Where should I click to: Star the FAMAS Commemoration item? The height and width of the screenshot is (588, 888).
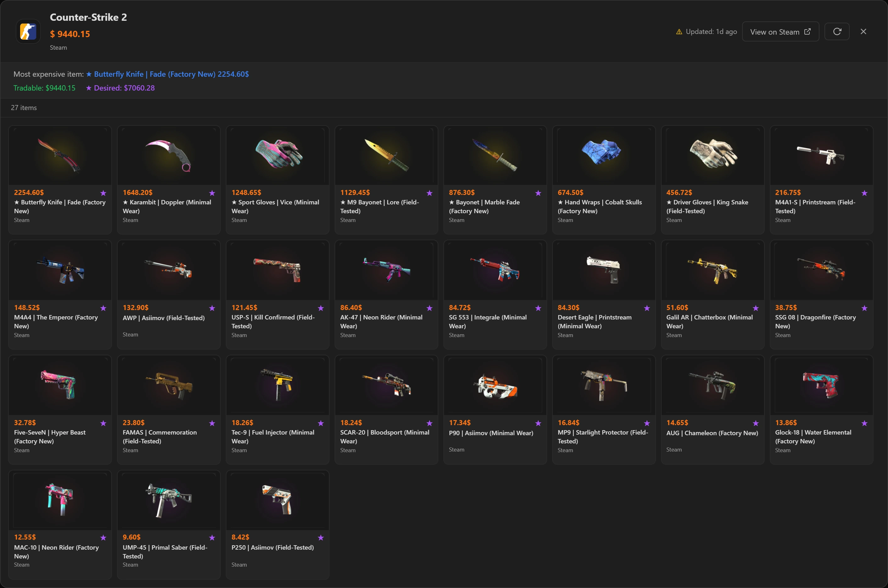tap(212, 423)
